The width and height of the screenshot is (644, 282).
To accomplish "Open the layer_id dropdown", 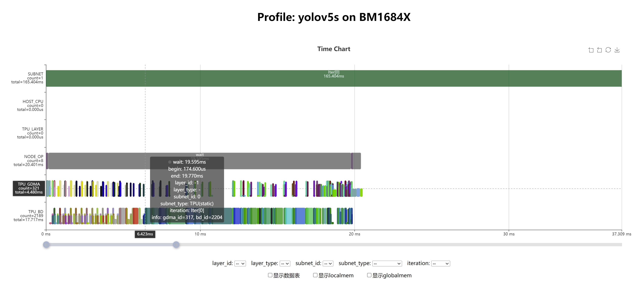I will (240, 263).
